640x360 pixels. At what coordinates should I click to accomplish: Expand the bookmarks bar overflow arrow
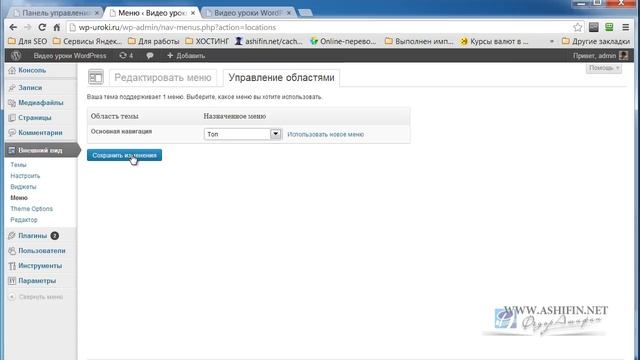(552, 41)
